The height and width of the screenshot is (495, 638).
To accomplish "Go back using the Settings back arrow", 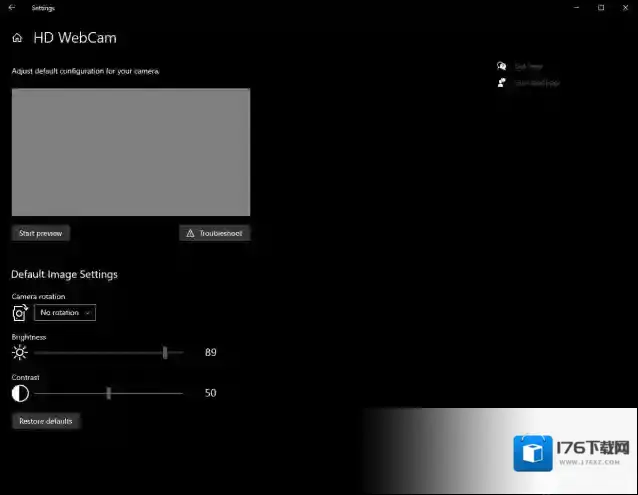I will click(x=11, y=8).
